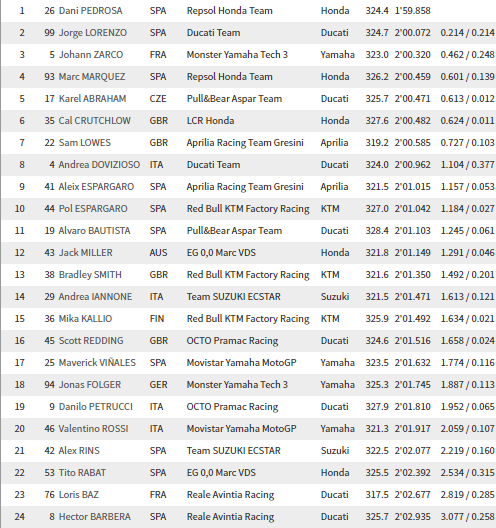The width and height of the screenshot is (496, 528).
Task: Click Red Bull KTM Factory Racing for Pol ESPARGARO
Action: click(x=248, y=209)
